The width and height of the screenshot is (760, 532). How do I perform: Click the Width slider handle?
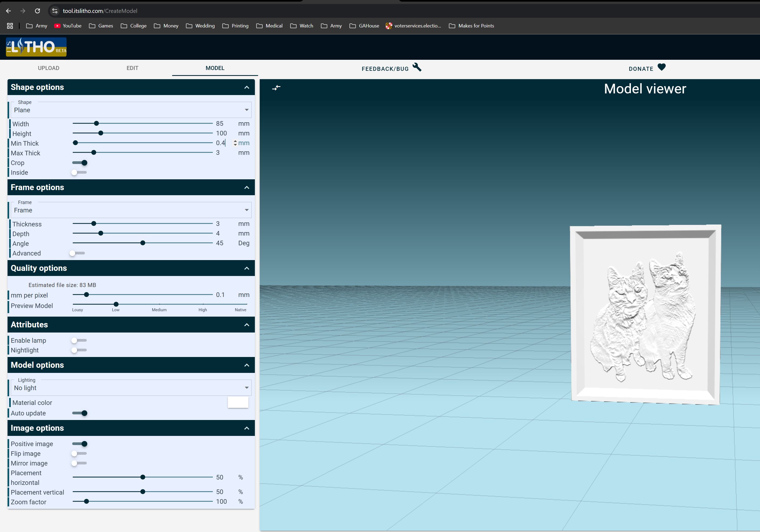point(96,123)
